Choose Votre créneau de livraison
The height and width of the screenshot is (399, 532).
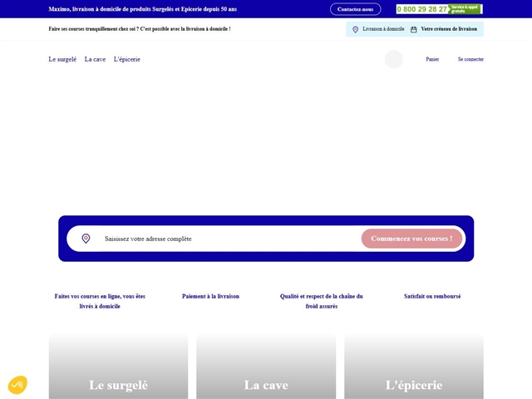[449, 29]
